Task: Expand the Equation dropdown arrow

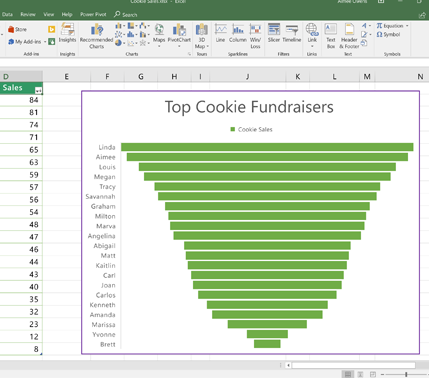Action: pos(407,26)
